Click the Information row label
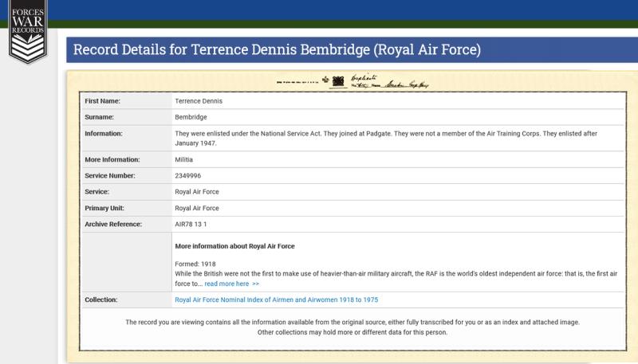 (x=104, y=133)
